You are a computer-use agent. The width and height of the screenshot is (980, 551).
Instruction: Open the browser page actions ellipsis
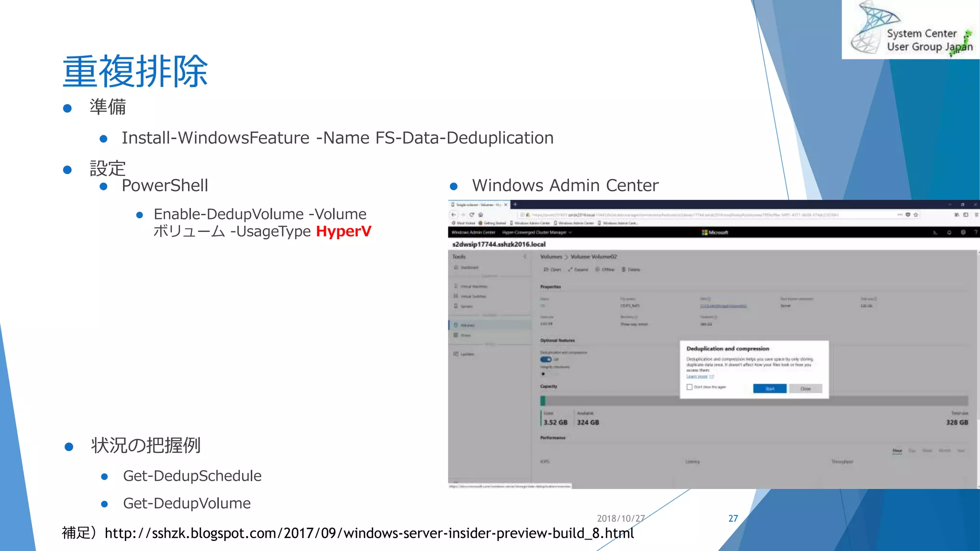coord(900,215)
